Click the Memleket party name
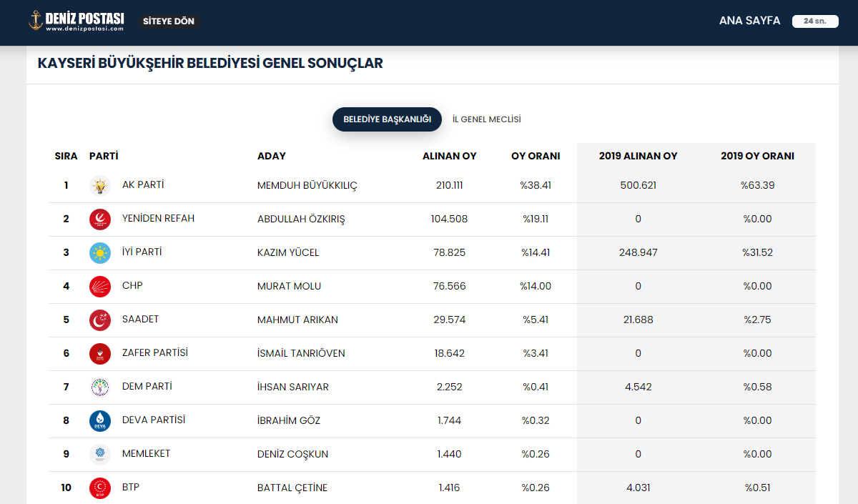Screen dimensions: 858x504 pyautogui.click(x=146, y=453)
